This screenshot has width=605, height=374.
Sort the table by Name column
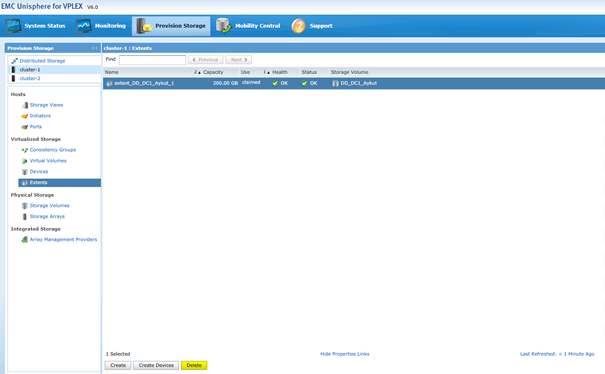112,72
